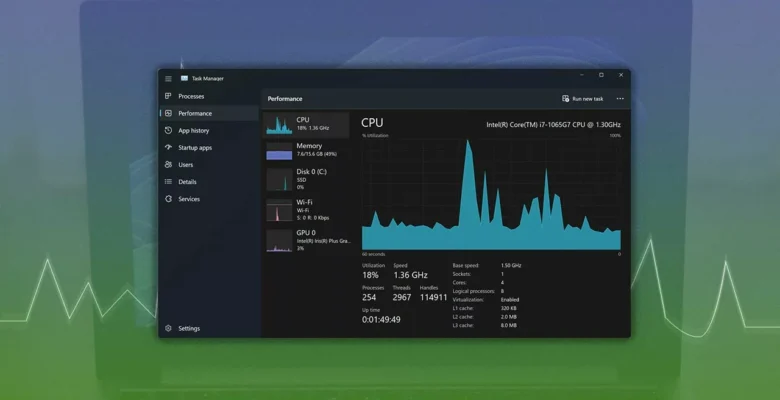Click Run new task button
Image resolution: width=780 pixels, height=400 pixels.
coord(583,99)
